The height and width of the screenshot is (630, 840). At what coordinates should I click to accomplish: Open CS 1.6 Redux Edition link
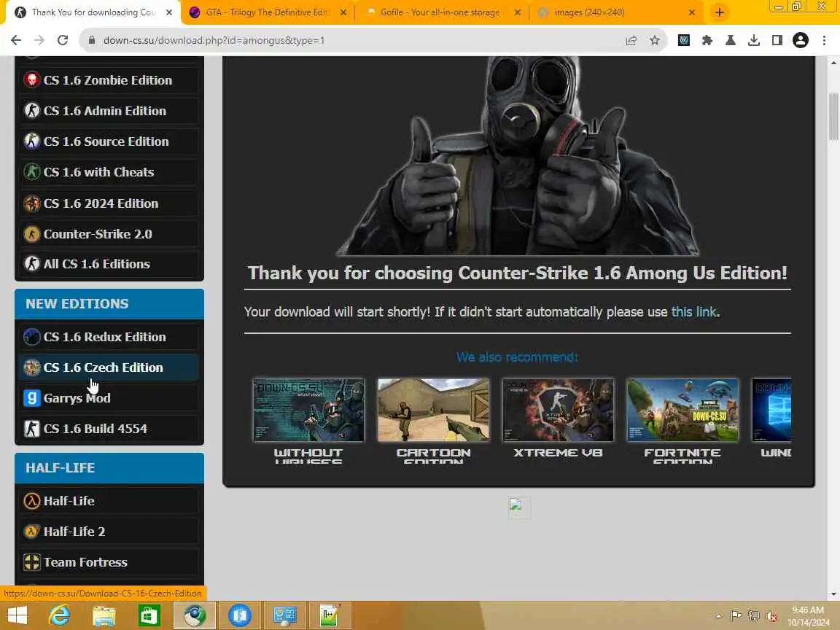click(109, 336)
